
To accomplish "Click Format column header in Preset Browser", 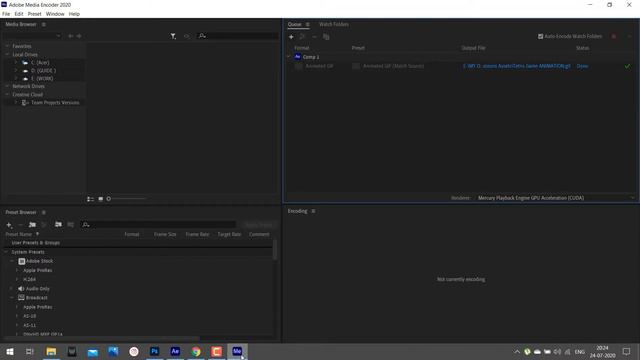I will tap(132, 234).
